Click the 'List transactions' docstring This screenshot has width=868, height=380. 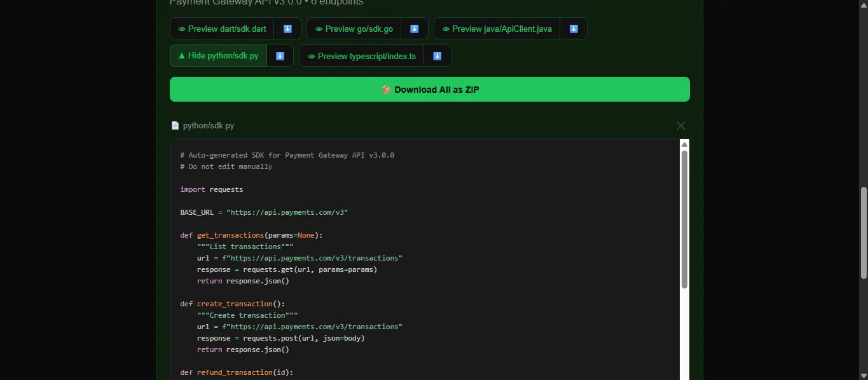pos(245,247)
